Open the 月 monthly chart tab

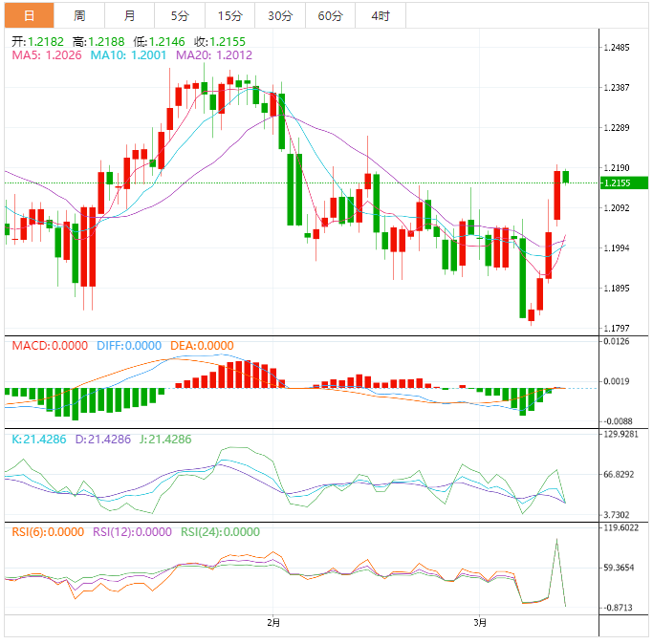[x=129, y=15]
